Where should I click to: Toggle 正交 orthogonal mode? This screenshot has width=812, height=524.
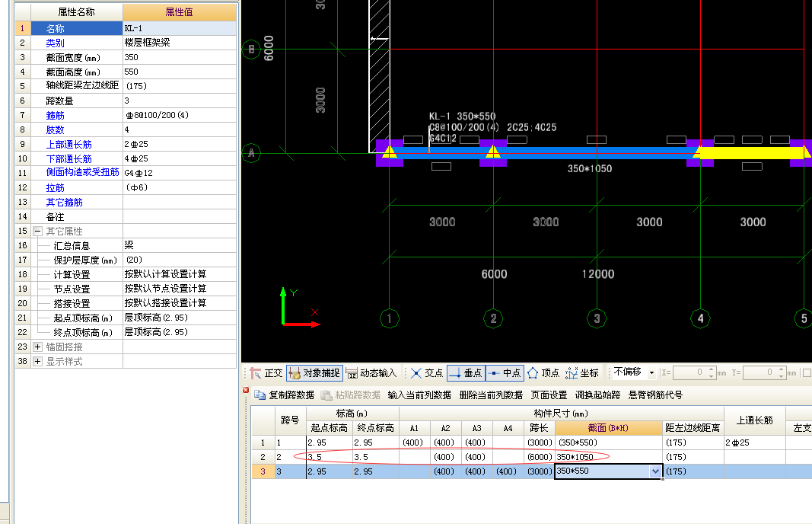(266, 373)
